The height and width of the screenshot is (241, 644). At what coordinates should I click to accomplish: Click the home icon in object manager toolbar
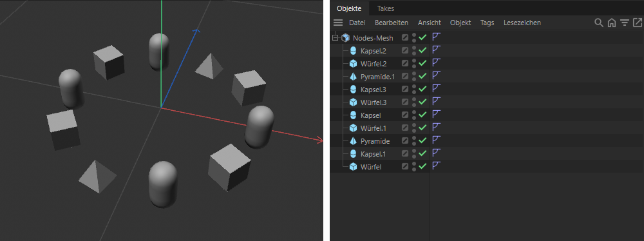click(x=612, y=23)
